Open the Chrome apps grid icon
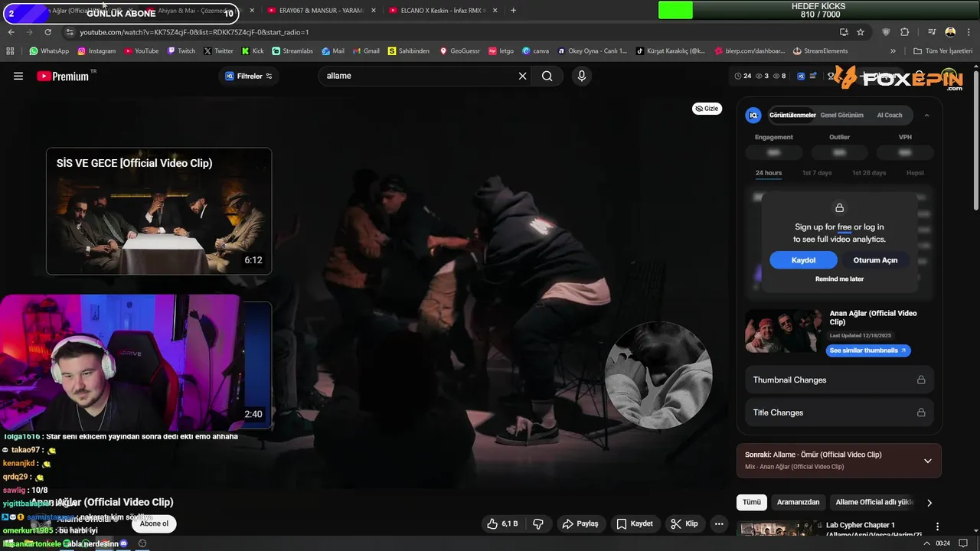980x551 pixels. (10, 51)
